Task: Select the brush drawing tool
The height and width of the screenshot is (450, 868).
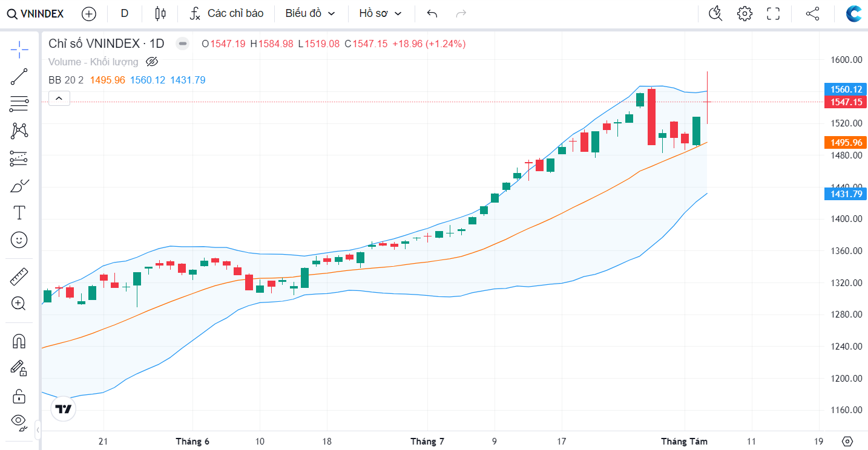Action: [19, 186]
